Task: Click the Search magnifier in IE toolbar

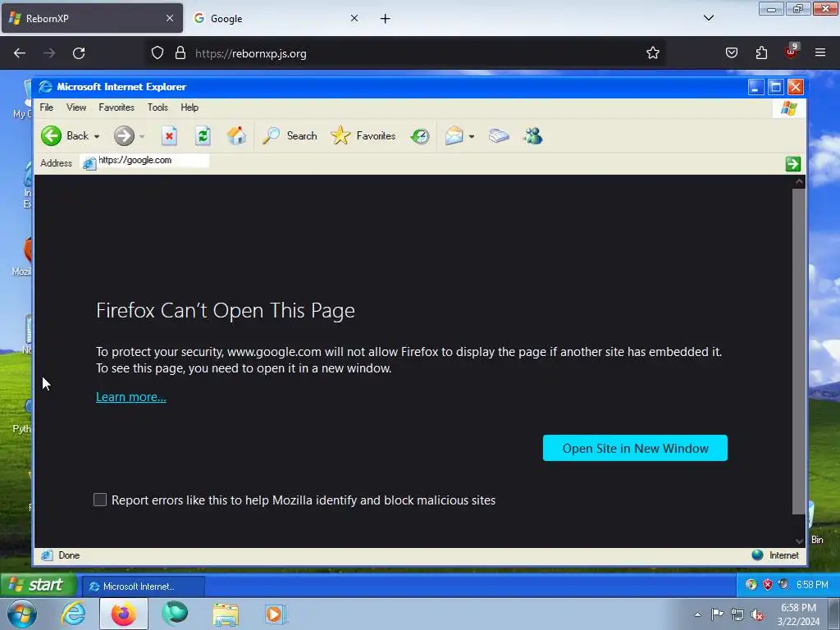Action: (x=271, y=135)
